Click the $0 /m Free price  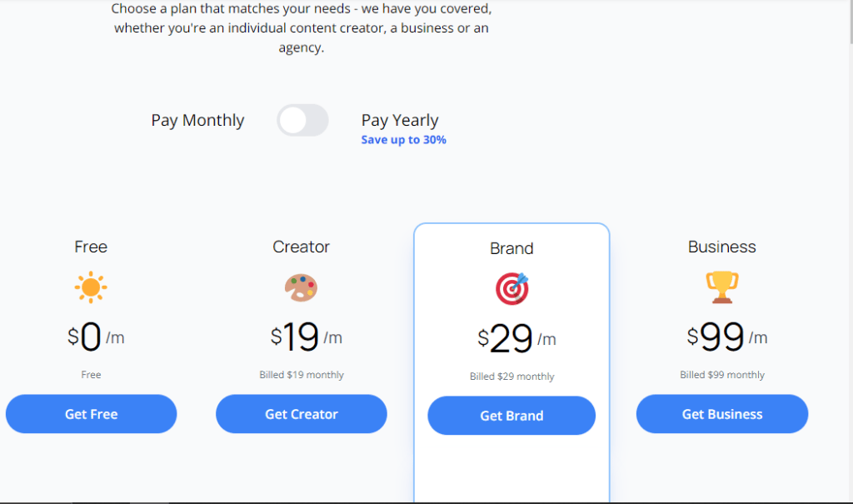point(96,337)
